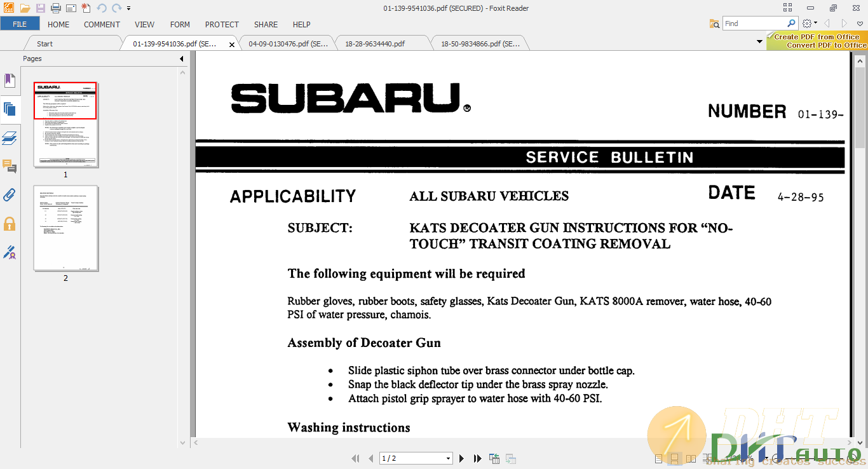868x469 pixels.
Task: Open the Pages thumbnails panel icon
Action: pos(9,109)
